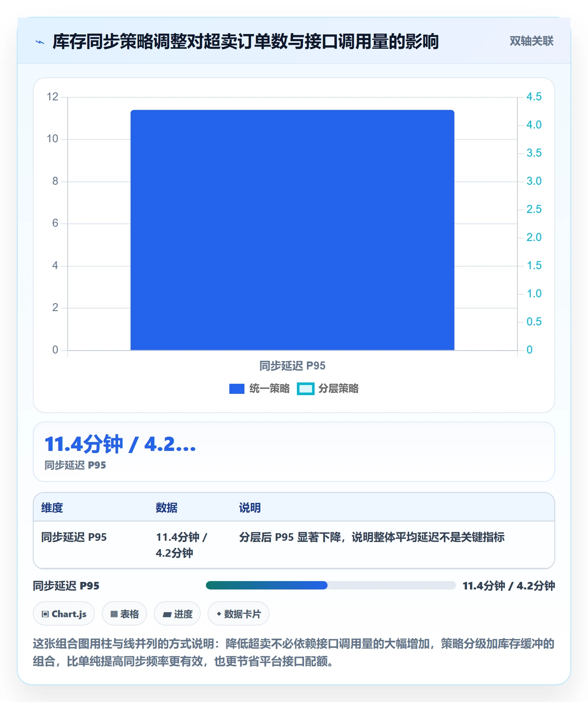The height and width of the screenshot is (702, 588).
Task: Click the 同步延迟 P95 progress bar
Action: (x=331, y=585)
